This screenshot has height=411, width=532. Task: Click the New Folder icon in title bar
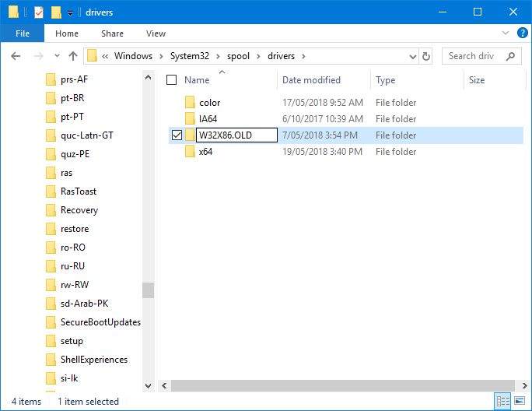[55, 12]
